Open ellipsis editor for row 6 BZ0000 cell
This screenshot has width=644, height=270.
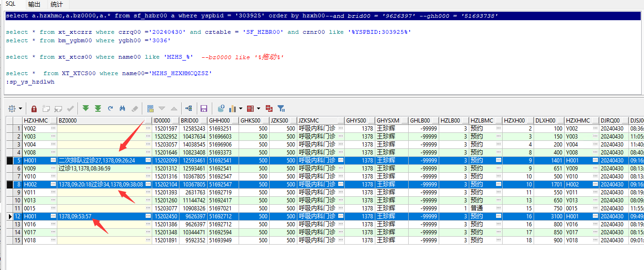[x=148, y=169]
